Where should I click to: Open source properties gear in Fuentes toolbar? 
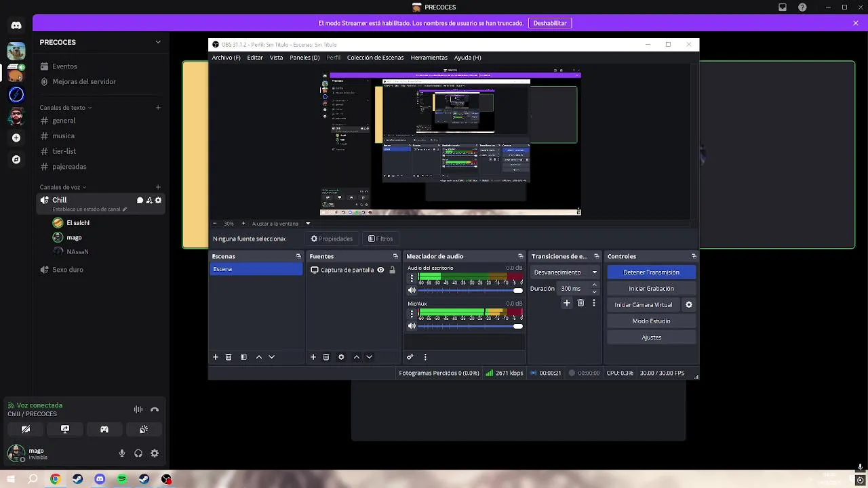(x=341, y=357)
